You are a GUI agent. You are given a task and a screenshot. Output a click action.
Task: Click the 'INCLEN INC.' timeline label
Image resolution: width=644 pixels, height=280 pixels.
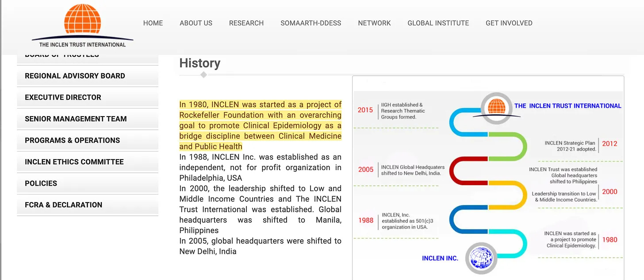pos(440,258)
